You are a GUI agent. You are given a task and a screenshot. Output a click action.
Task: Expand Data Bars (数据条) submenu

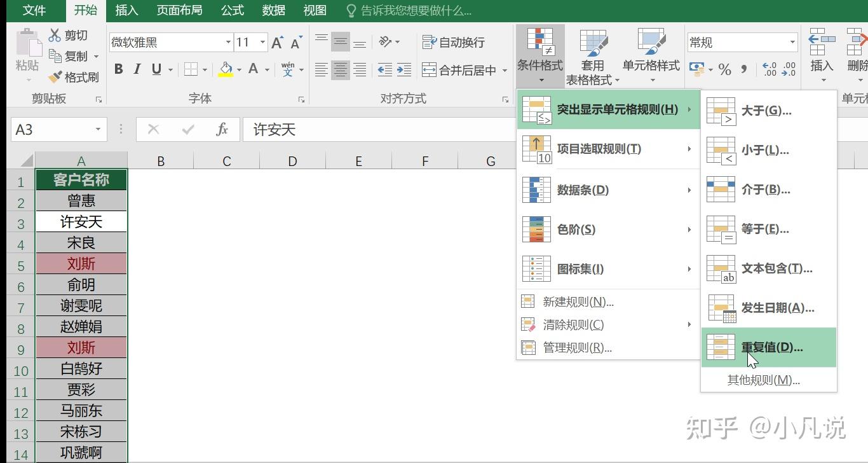click(608, 190)
